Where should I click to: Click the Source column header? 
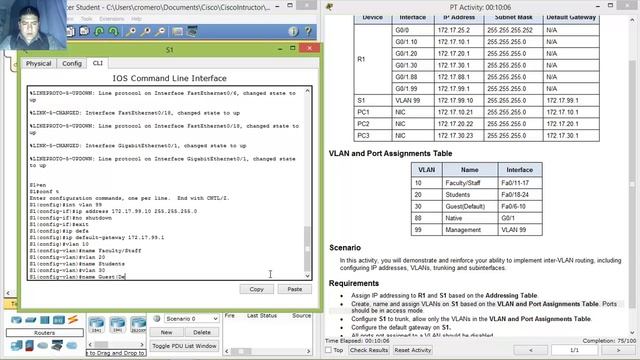coord(301,316)
